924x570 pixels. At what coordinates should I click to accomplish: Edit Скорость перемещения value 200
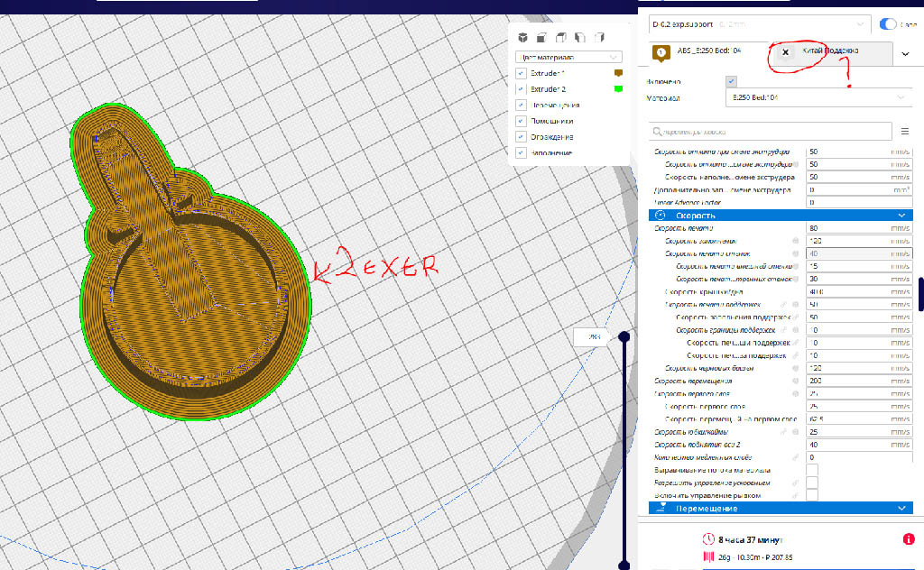[x=859, y=381]
